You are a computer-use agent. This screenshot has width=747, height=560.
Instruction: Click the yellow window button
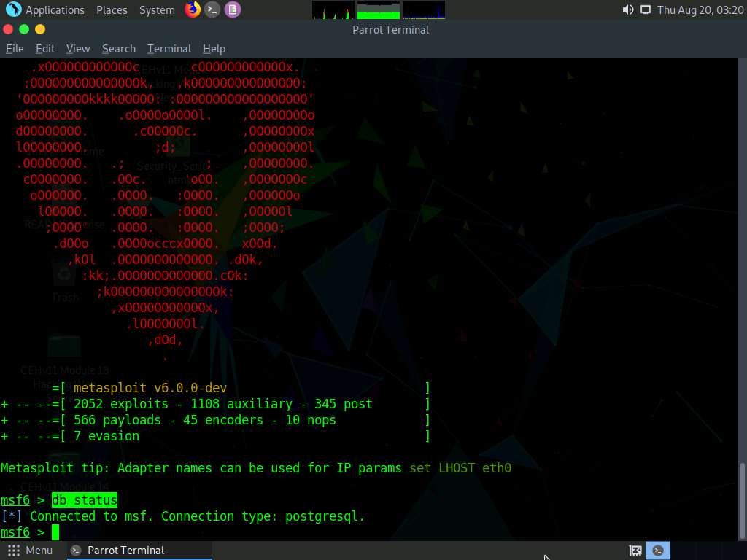pos(40,29)
